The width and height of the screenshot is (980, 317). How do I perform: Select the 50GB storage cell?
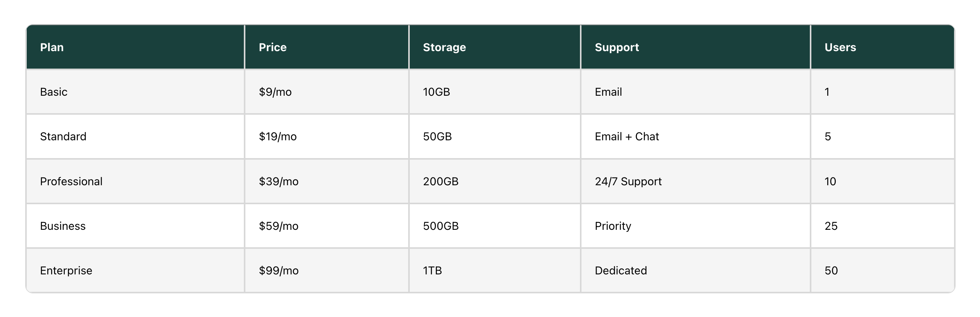point(495,136)
